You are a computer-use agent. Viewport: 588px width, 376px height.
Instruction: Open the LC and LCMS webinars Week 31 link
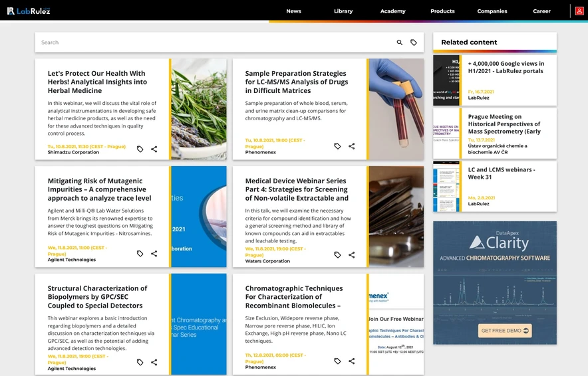coord(502,173)
